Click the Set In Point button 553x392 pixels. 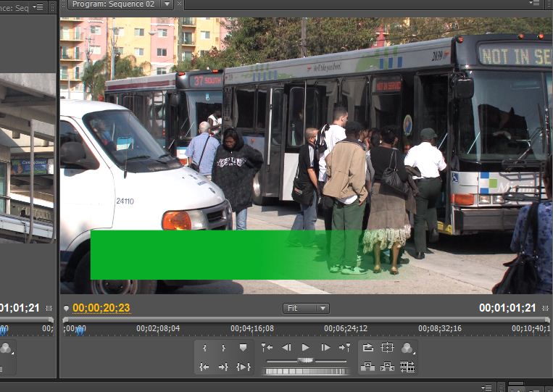tap(204, 348)
